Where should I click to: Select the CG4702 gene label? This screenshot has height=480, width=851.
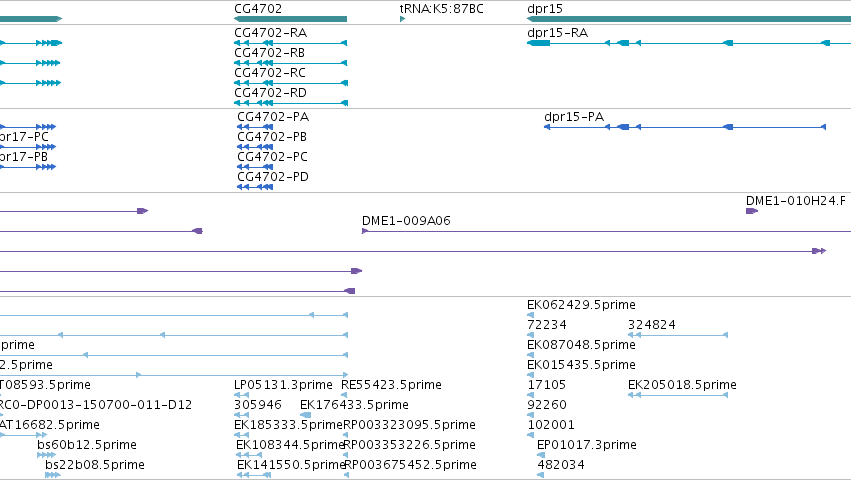click(x=258, y=9)
